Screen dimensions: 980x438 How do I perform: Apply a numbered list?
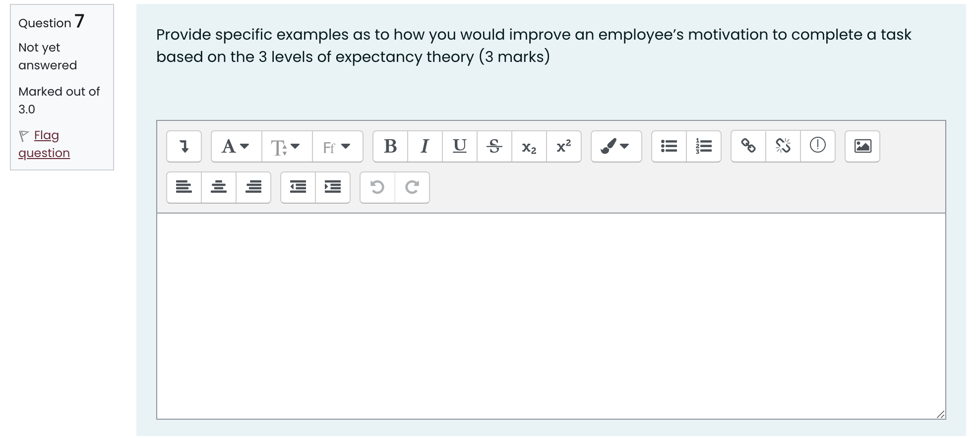703,146
